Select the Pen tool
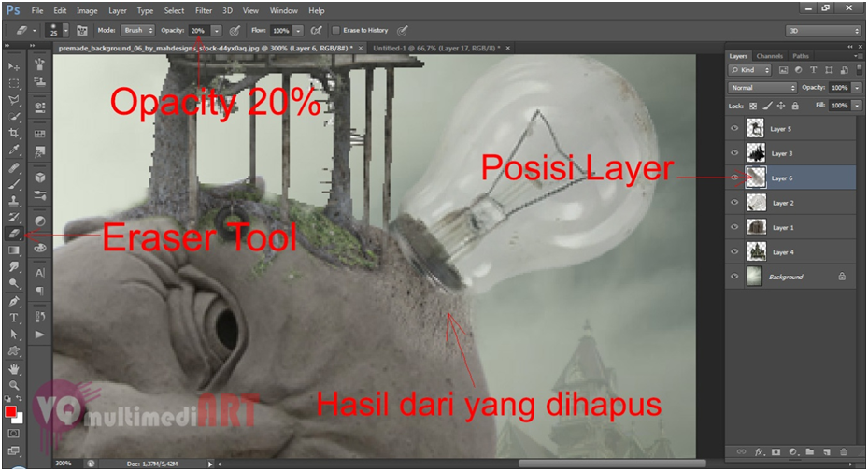This screenshot has width=868, height=471. [14, 302]
